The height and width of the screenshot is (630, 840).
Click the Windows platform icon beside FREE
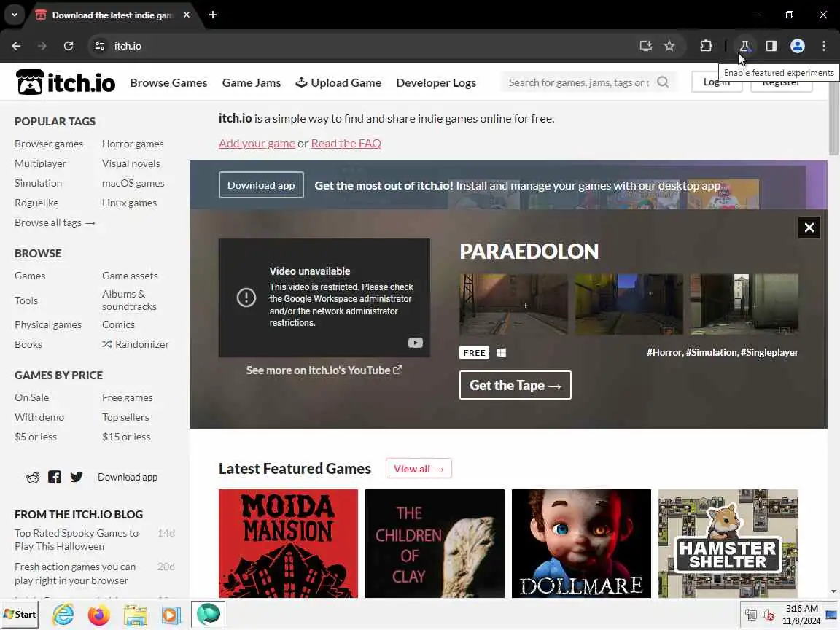click(x=501, y=352)
